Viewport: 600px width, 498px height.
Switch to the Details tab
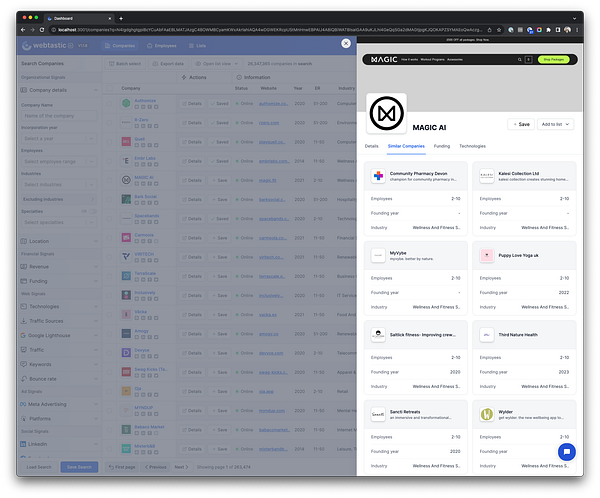point(371,146)
